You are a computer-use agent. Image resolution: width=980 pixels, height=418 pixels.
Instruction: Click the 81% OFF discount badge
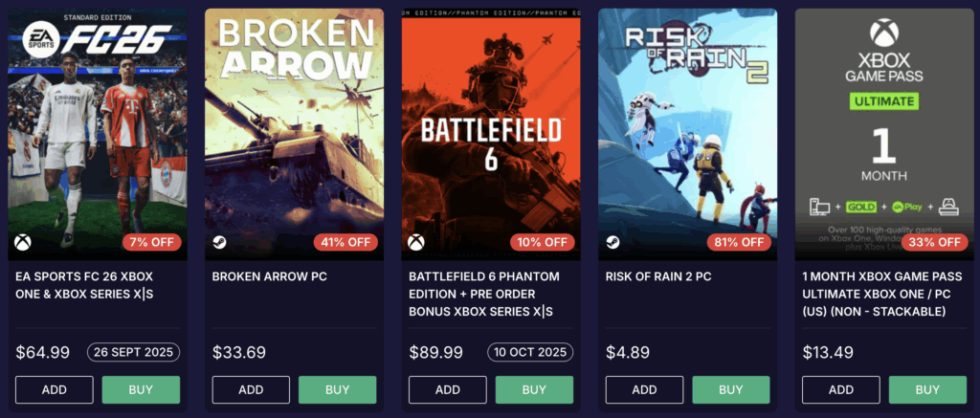tap(740, 242)
